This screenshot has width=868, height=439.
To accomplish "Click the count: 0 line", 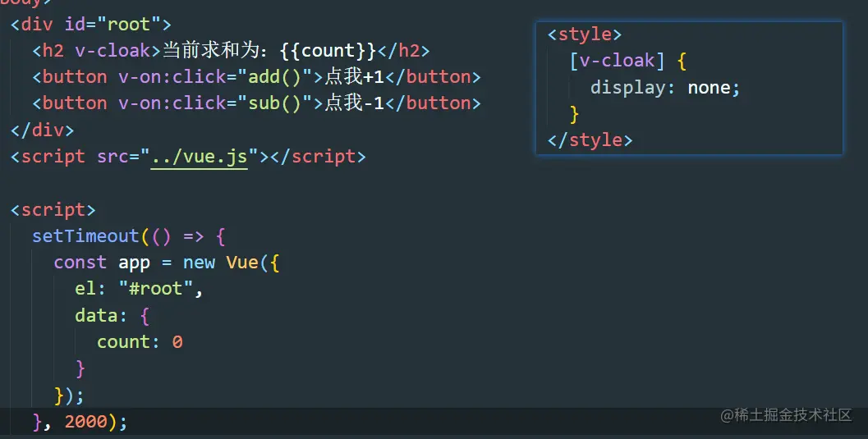I will 140,342.
